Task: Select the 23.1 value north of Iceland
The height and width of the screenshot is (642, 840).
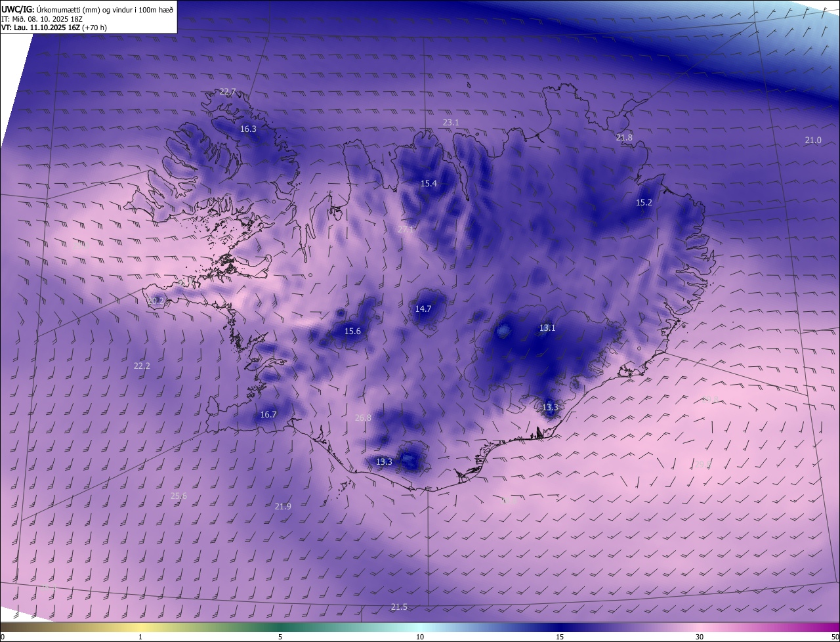Action: tap(451, 122)
